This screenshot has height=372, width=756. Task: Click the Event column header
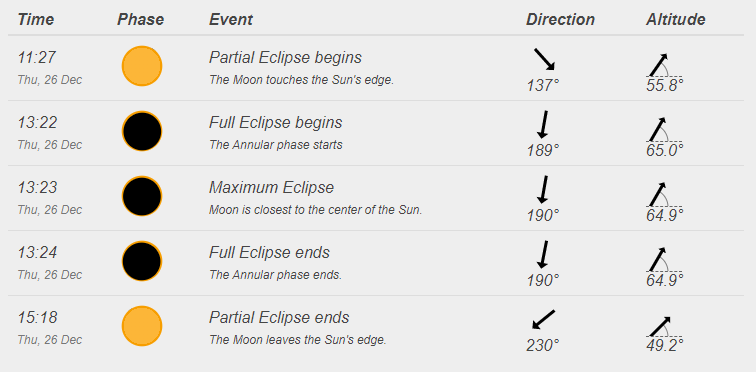[230, 19]
